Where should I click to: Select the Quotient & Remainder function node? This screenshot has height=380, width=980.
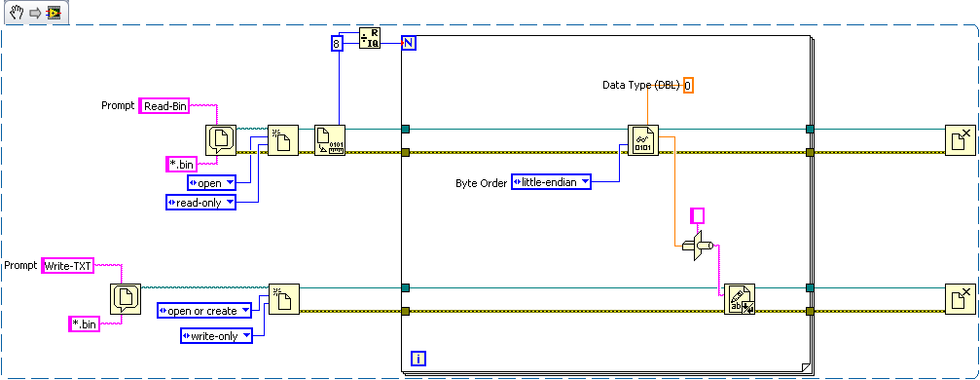point(369,39)
